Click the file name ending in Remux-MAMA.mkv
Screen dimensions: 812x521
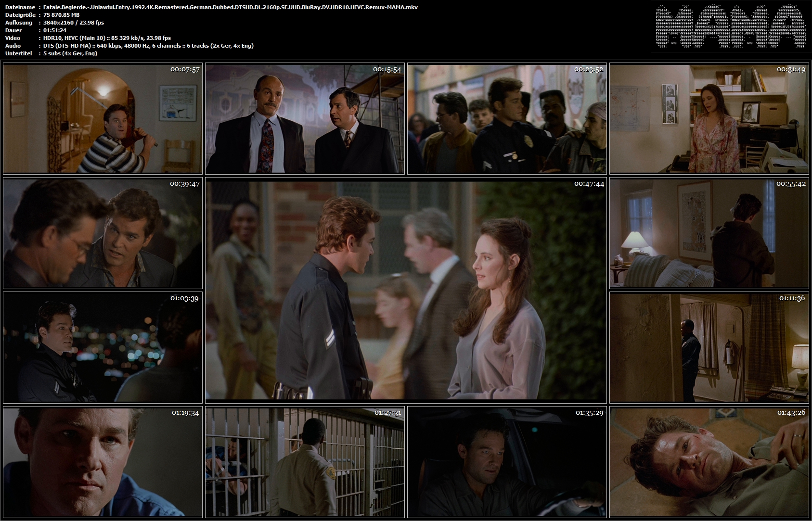click(231, 7)
